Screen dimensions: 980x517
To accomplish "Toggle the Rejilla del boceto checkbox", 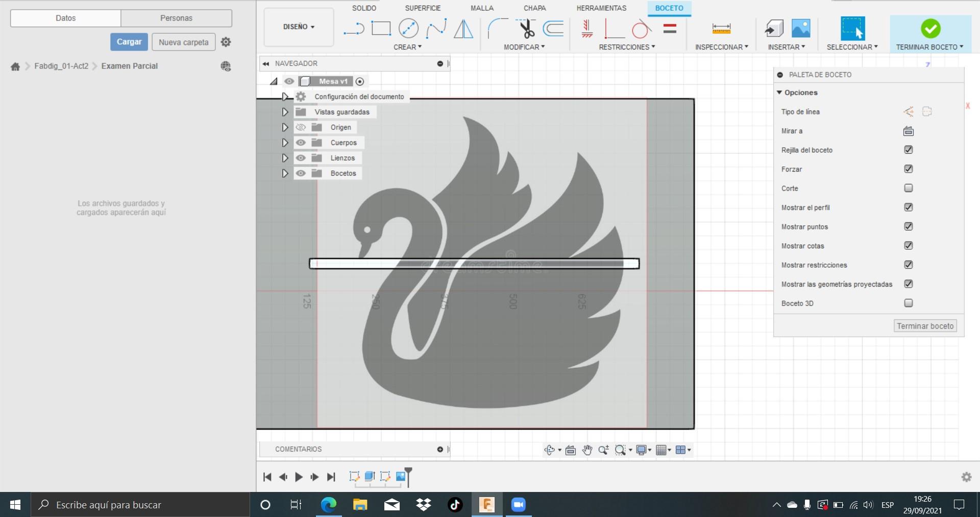I will pyautogui.click(x=909, y=150).
